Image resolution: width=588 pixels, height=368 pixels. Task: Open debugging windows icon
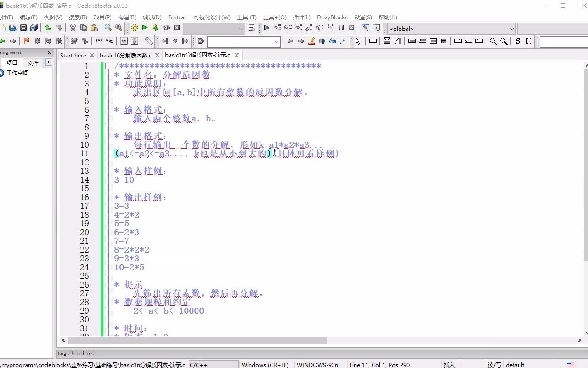366,28
